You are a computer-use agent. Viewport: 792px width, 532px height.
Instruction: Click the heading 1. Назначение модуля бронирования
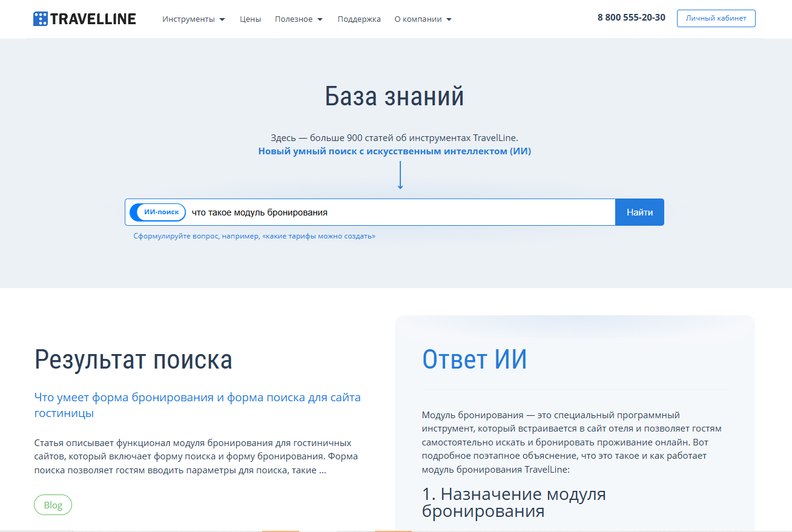514,502
